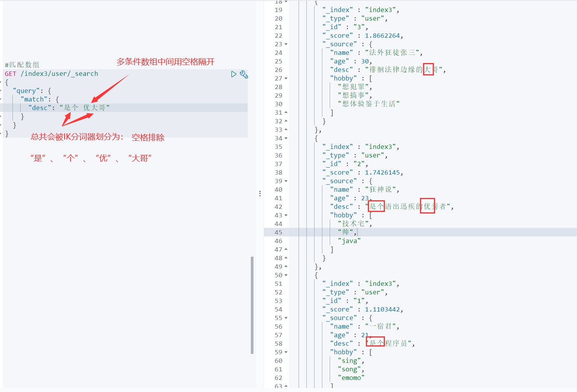577x392 pixels.
Task: Click the "_score" : 1.8662264 line
Action: pyautogui.click(x=363, y=36)
